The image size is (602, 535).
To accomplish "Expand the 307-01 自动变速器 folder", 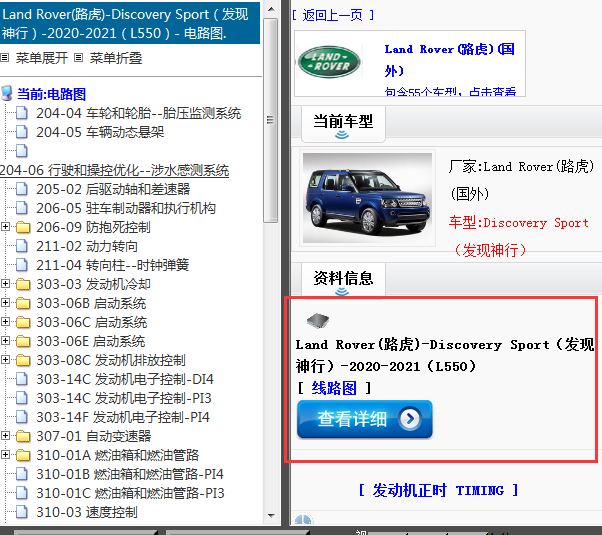I will tap(5, 436).
